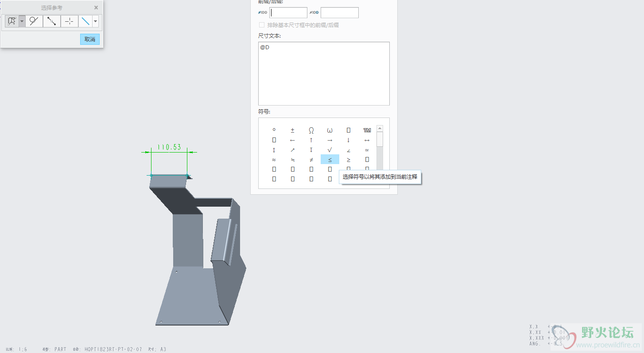Screen dimensions: 644x353
Task: Insert the up-down arrow ↕ symbol
Action: pyautogui.click(x=274, y=149)
